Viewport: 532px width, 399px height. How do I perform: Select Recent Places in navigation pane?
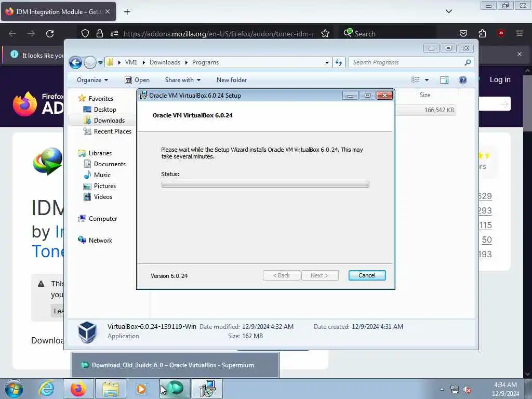click(x=107, y=131)
